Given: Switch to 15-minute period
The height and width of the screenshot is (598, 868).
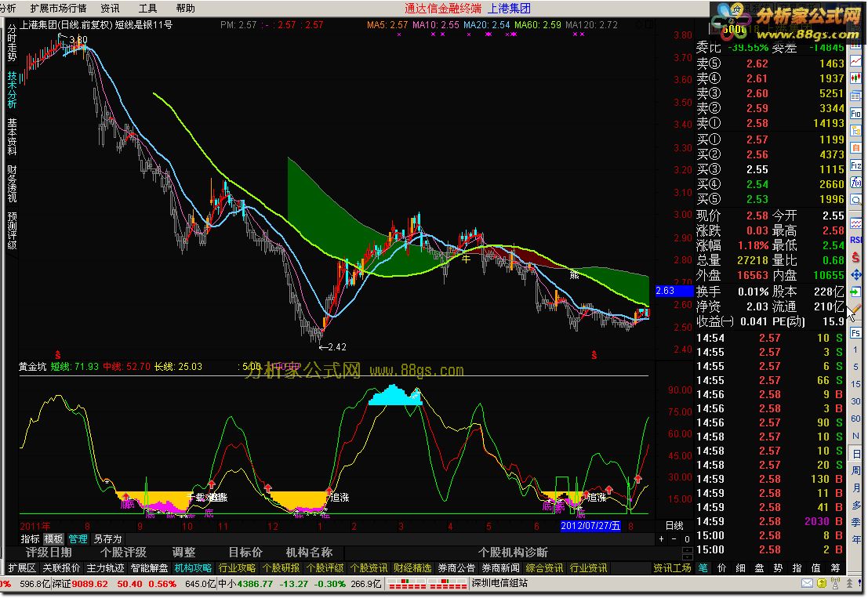Looking at the screenshot, I should click(x=855, y=384).
